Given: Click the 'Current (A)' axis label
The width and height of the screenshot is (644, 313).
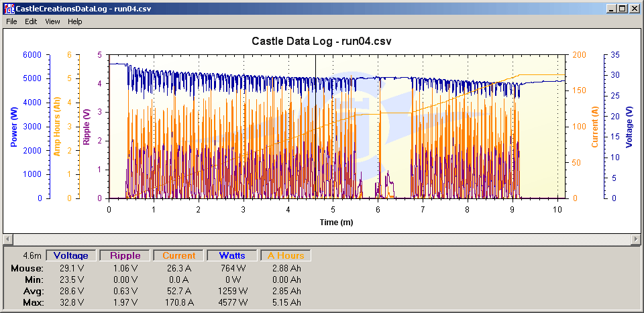Looking at the screenshot, I should (595, 127).
